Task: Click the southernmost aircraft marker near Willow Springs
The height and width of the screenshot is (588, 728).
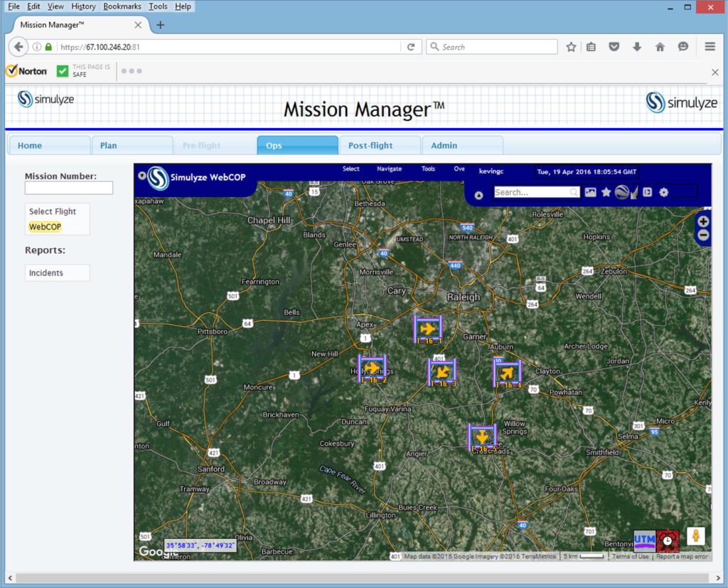Action: pyautogui.click(x=482, y=437)
